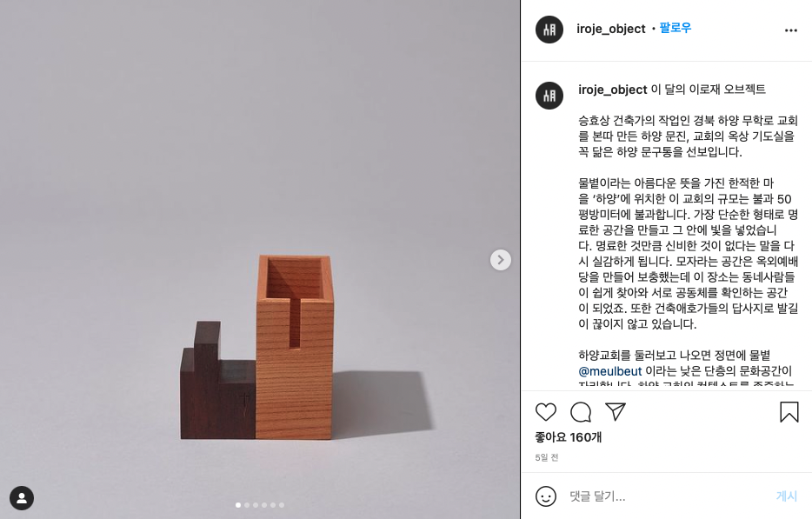Open more options three-dot menu
Screen dimensions: 812x519
pos(791,30)
